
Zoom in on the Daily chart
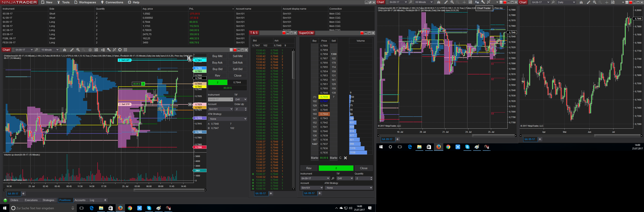click(594, 2)
